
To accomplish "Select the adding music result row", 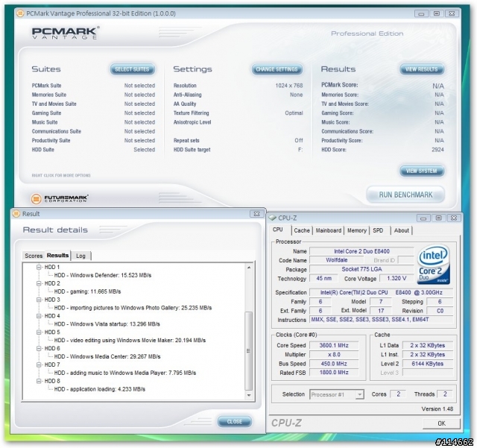I will [x=125, y=373].
